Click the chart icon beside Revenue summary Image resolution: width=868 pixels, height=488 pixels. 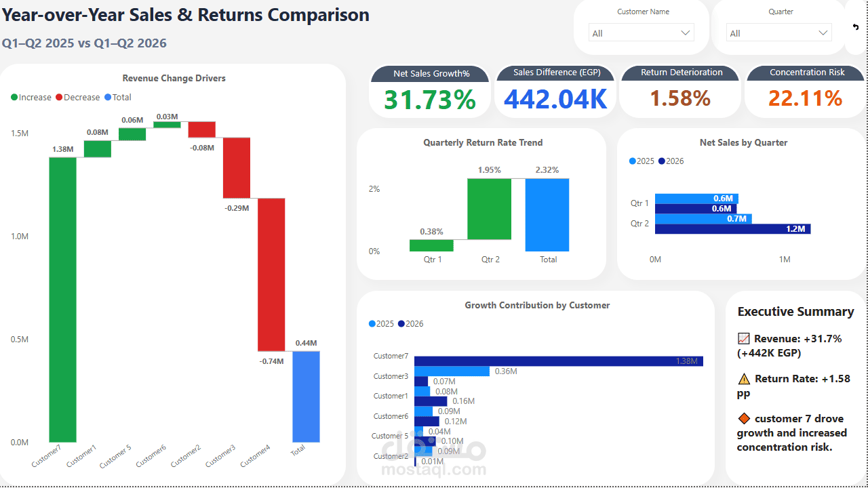(743, 338)
